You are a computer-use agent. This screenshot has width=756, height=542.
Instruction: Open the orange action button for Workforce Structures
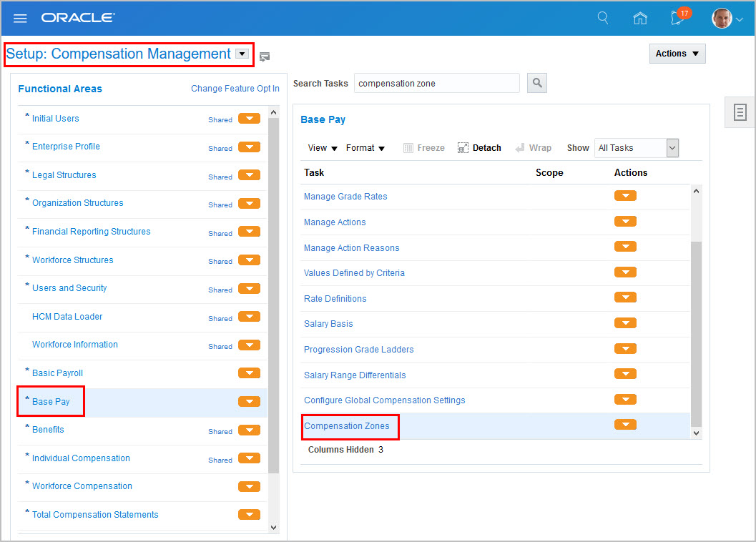[250, 260]
